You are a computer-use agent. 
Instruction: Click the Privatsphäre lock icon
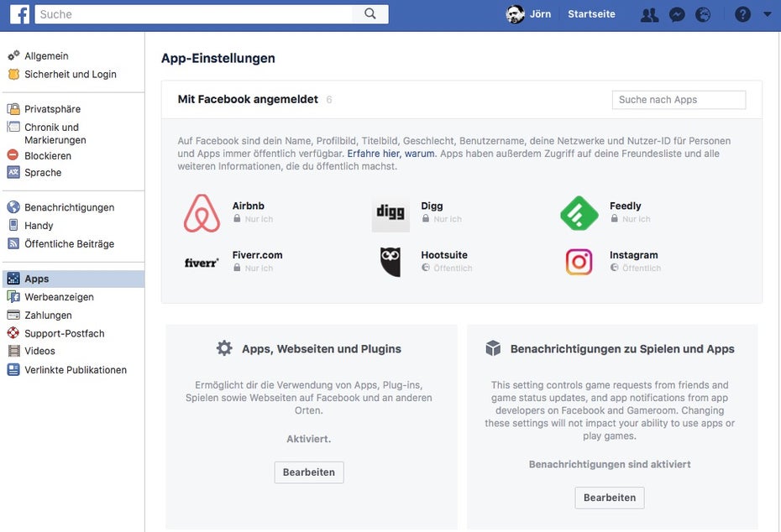(13, 108)
